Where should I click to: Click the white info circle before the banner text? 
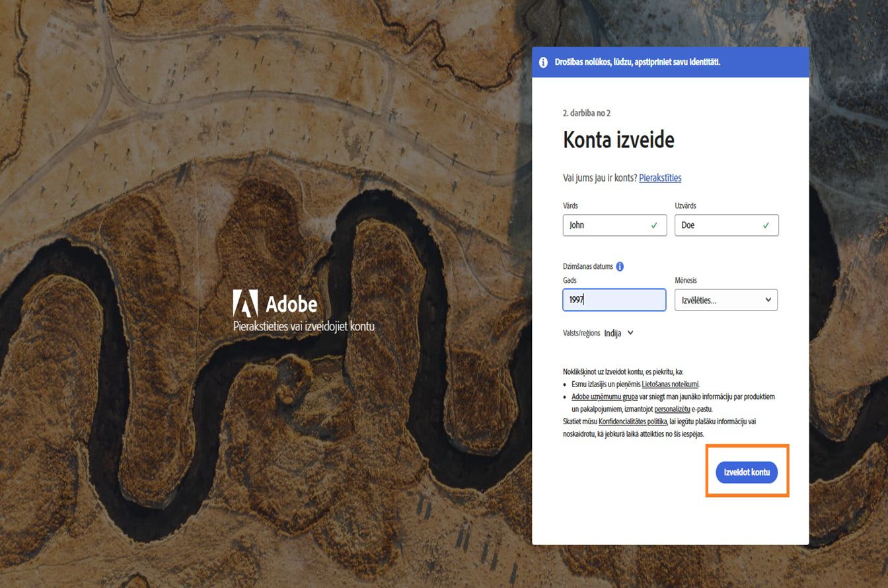[x=543, y=61]
